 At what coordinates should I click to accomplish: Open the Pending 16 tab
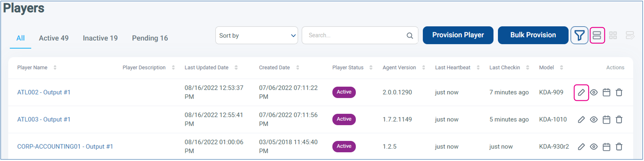pos(150,38)
